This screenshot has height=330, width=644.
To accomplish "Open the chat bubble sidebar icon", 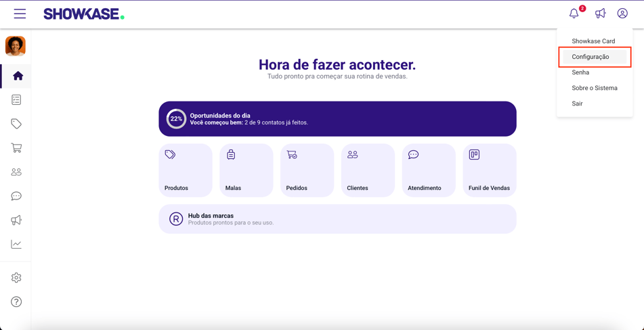I will tap(16, 196).
